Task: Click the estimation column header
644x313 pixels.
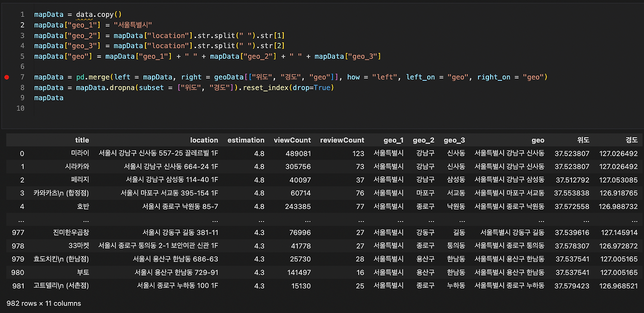Action: pos(246,140)
